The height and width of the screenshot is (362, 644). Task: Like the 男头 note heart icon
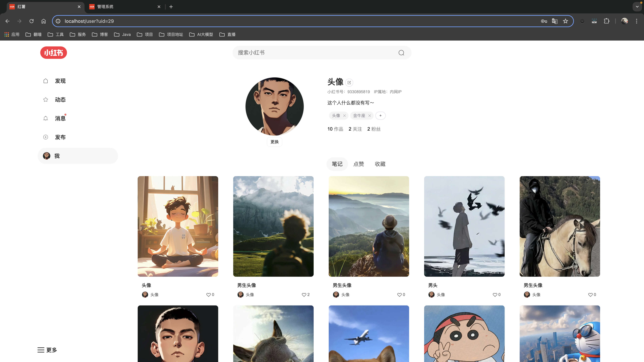(x=495, y=295)
